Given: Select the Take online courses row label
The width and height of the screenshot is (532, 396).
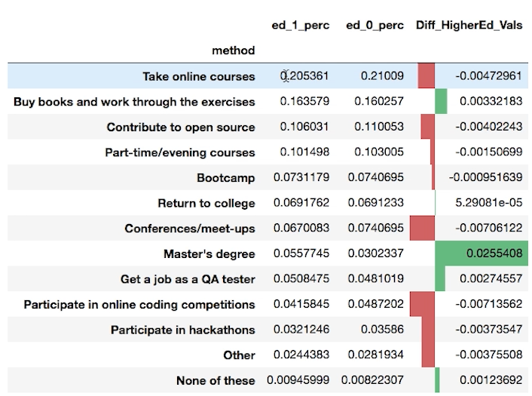Looking at the screenshot, I should 198,76.
